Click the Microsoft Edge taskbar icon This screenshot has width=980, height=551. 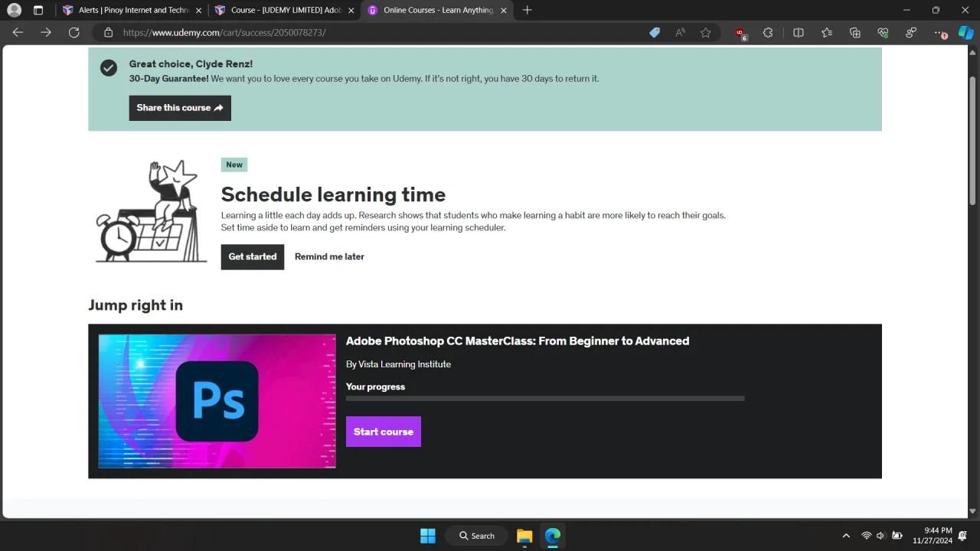553,536
